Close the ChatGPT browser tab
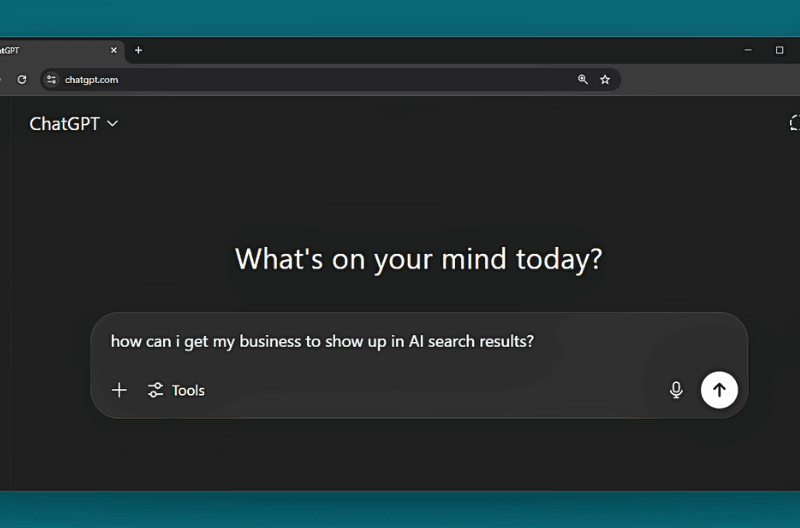 114,50
